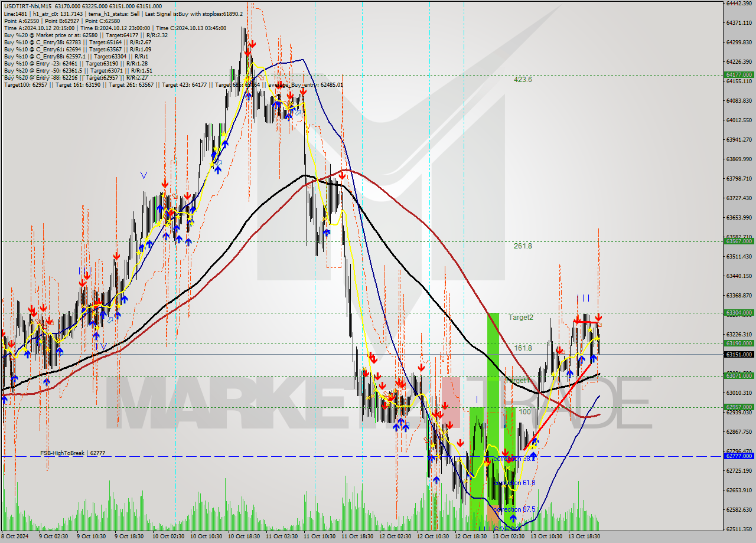The image size is (756, 543).
Task: Select the 'FSB-HighToBreak | 62777' label
Action: click(x=73, y=453)
